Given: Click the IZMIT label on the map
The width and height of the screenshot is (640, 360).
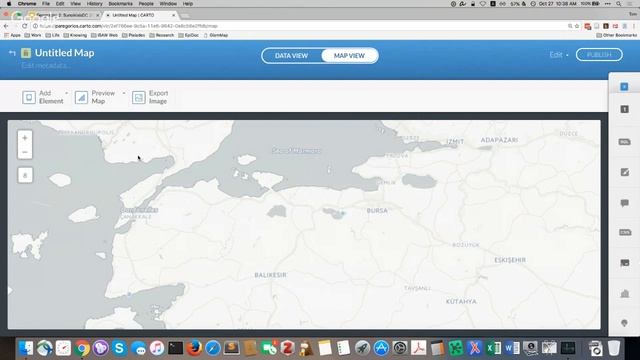Looking at the screenshot, I should click(x=455, y=142).
